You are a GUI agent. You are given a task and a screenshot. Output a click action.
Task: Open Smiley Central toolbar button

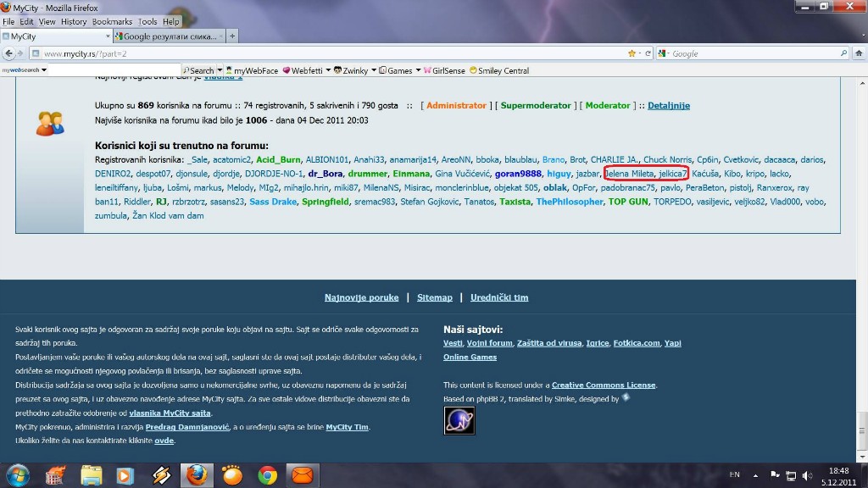tap(499, 71)
